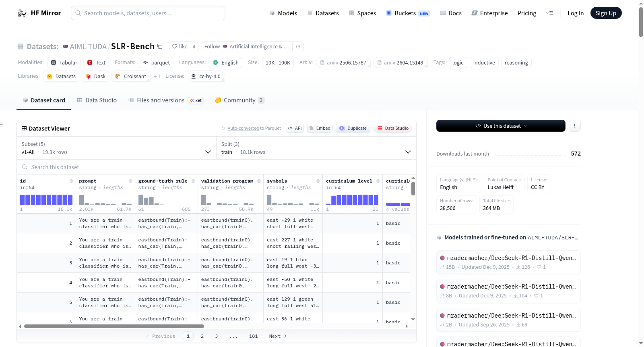Open Buckets in the top navigation

click(x=408, y=13)
